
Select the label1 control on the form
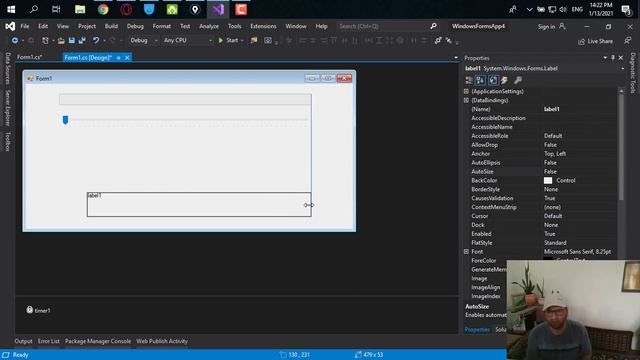[x=199, y=204]
